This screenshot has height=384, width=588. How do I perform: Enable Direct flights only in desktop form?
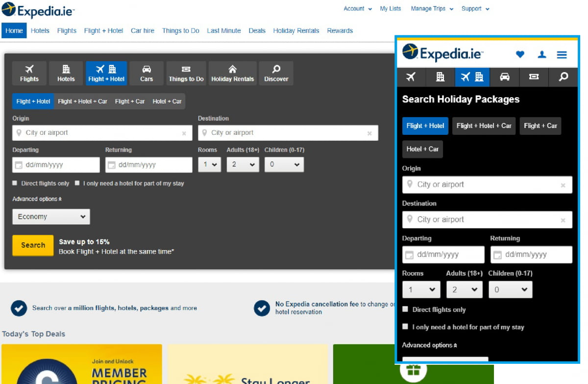(x=15, y=183)
